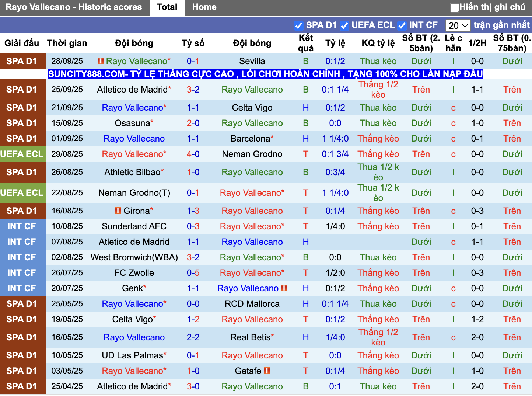Click RCD Mallorca team name

252,304
